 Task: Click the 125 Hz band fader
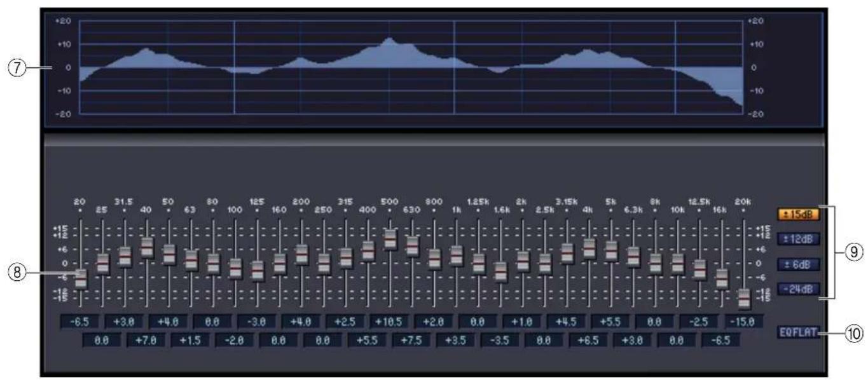258,270
